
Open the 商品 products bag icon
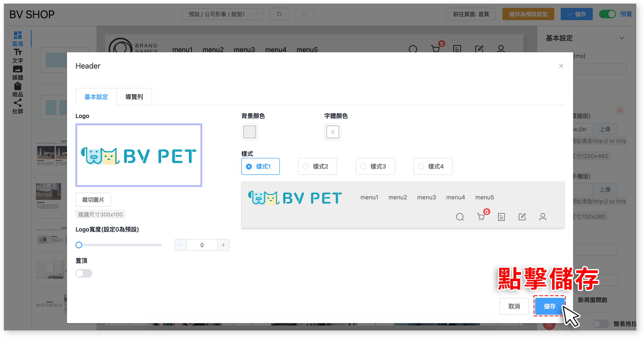point(17,90)
